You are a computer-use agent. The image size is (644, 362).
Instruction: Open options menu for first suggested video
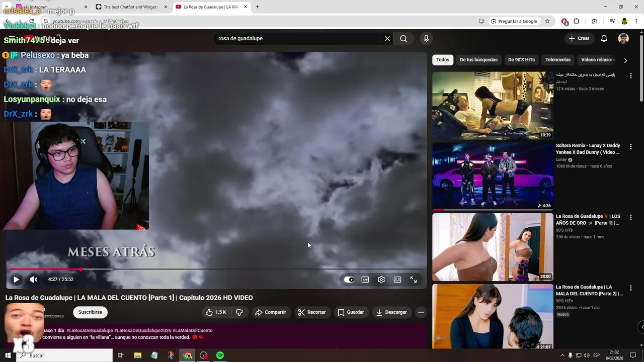630,76
